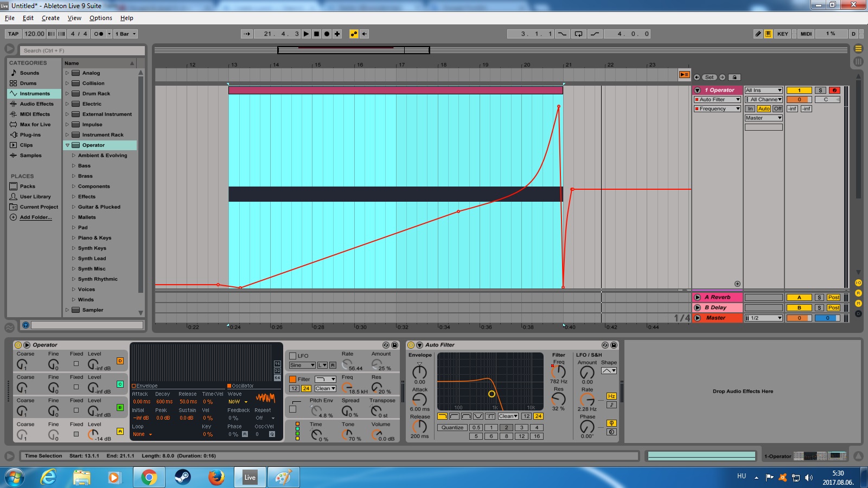Select the band-pass filter type icon
This screenshot has width=868, height=488.
466,416
